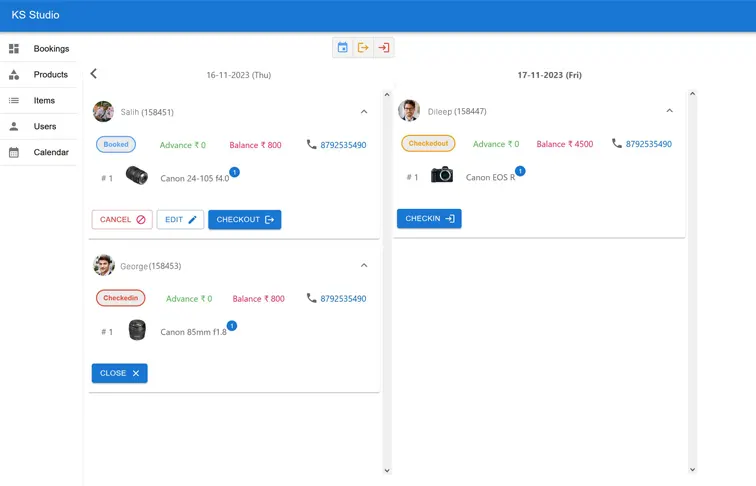Click date heading 17-11-2023 (Fri)
This screenshot has height=486, width=756.
[x=550, y=75]
